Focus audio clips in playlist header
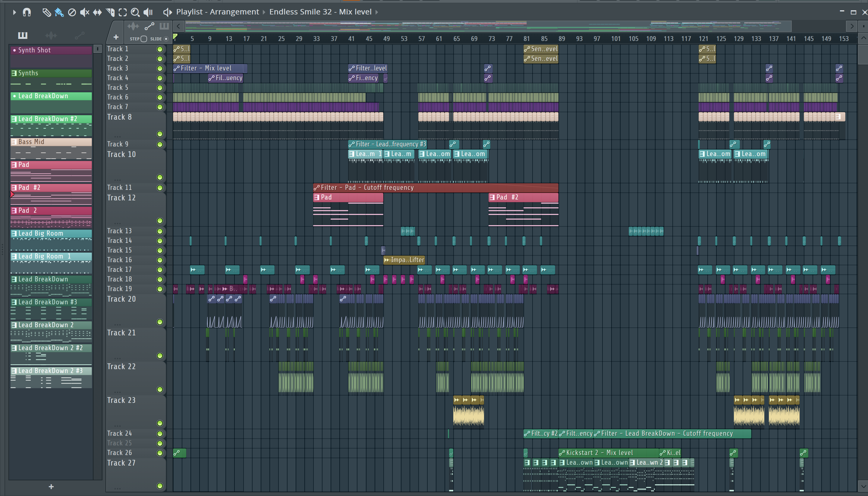The width and height of the screenshot is (868, 496). tap(133, 26)
